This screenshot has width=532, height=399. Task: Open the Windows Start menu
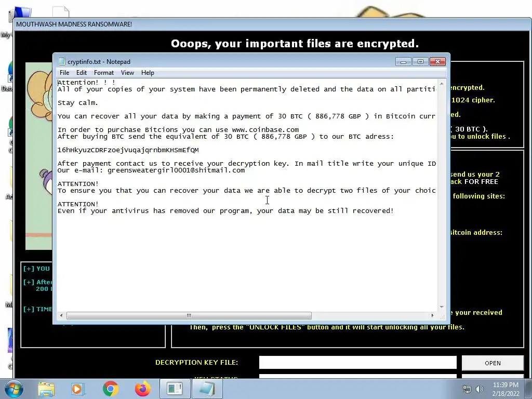(13, 389)
